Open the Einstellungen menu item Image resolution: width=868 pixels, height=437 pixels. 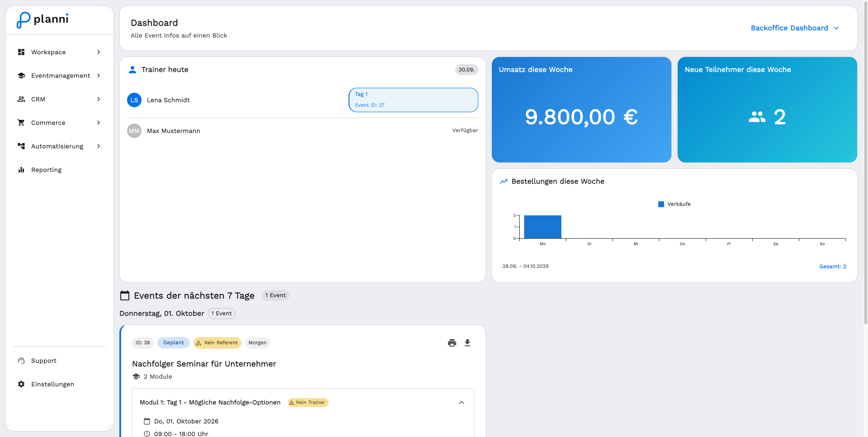[x=59, y=384]
